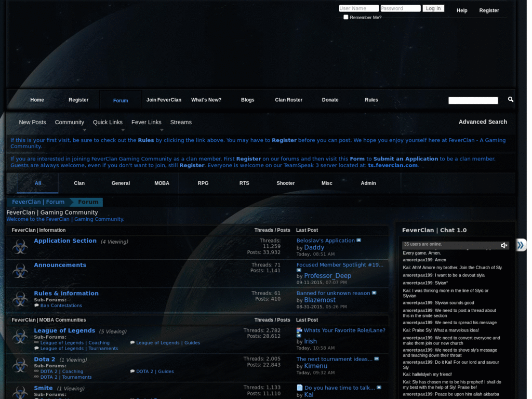Click speech bubble icon next to DOTA 2 Guides
The height and width of the screenshot is (399, 532).
pyautogui.click(x=132, y=371)
